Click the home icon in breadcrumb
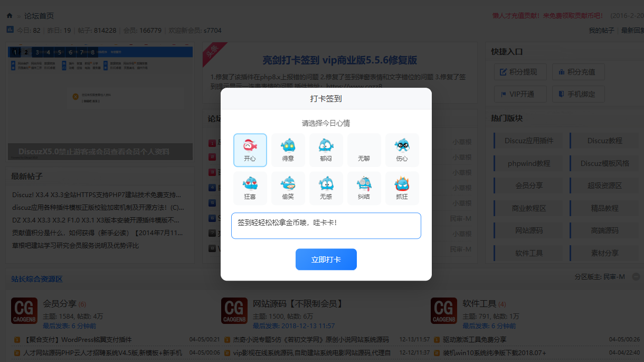 click(10, 16)
